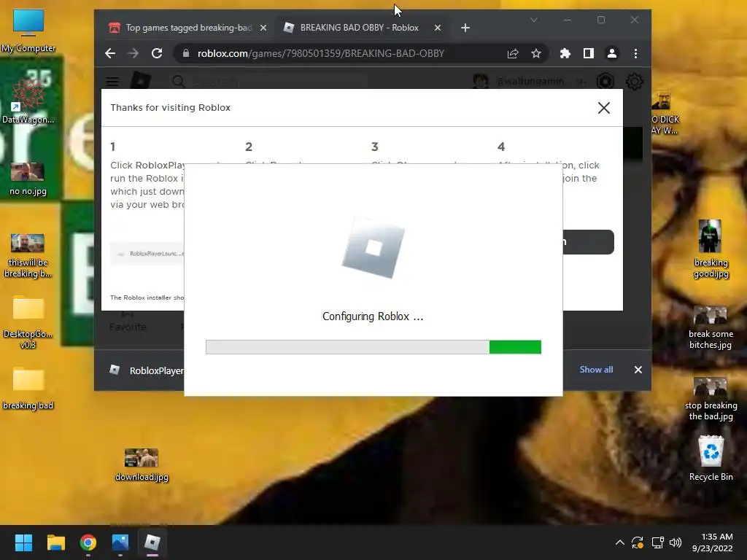Click the Roblox installer taskbar icon
The height and width of the screenshot is (560, 747).
point(152,542)
